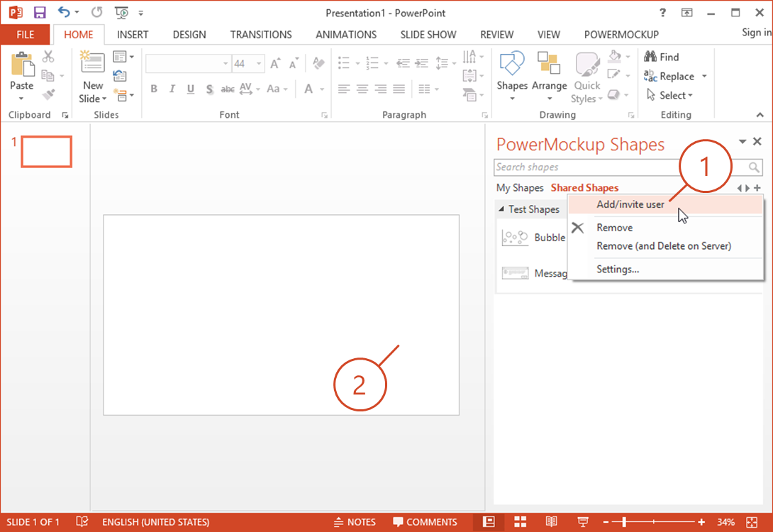Click the Paste clipboard icon

[x=22, y=64]
